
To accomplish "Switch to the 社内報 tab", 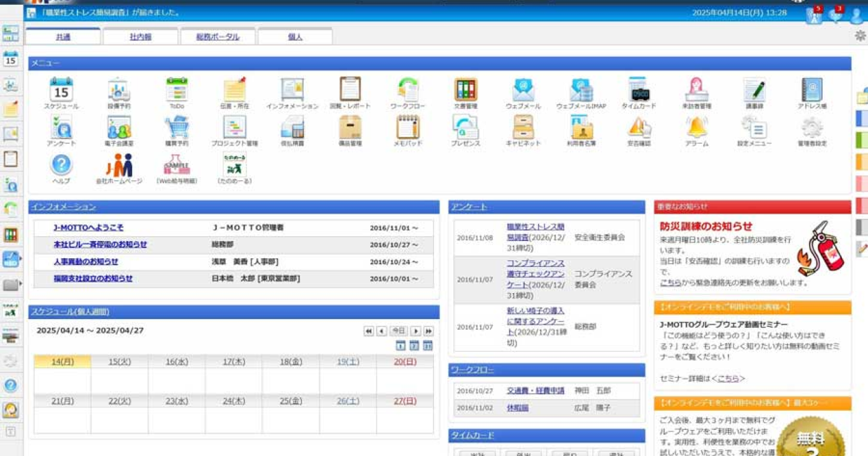I will [140, 37].
